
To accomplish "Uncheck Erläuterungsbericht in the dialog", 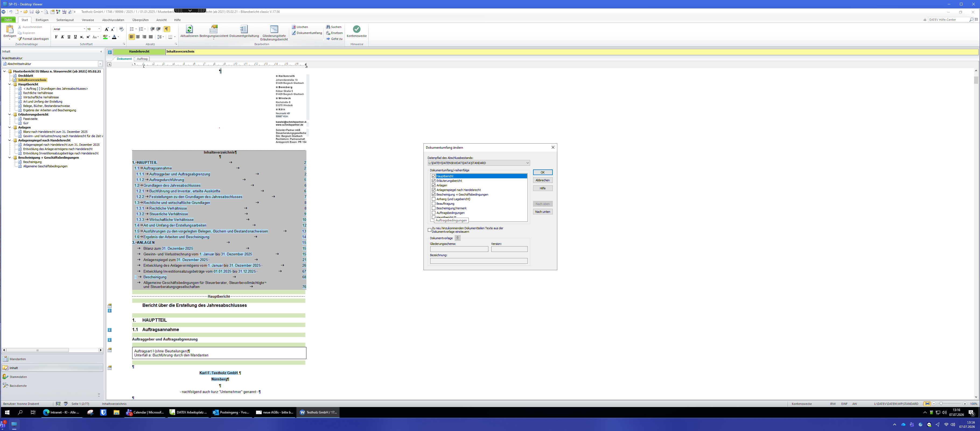I will [x=434, y=181].
